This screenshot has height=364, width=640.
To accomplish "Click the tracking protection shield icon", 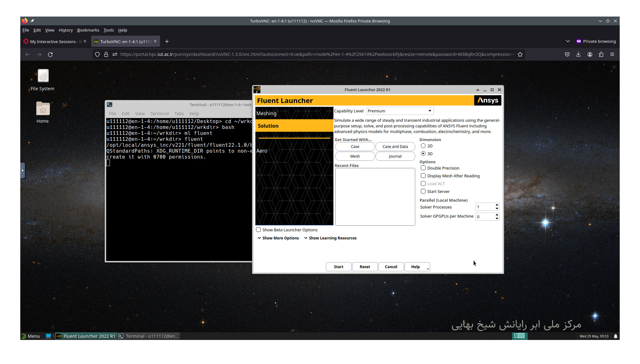I will [97, 54].
